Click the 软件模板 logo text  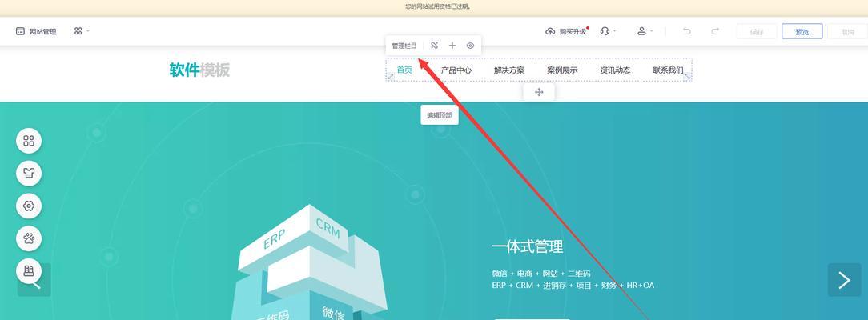click(x=199, y=70)
